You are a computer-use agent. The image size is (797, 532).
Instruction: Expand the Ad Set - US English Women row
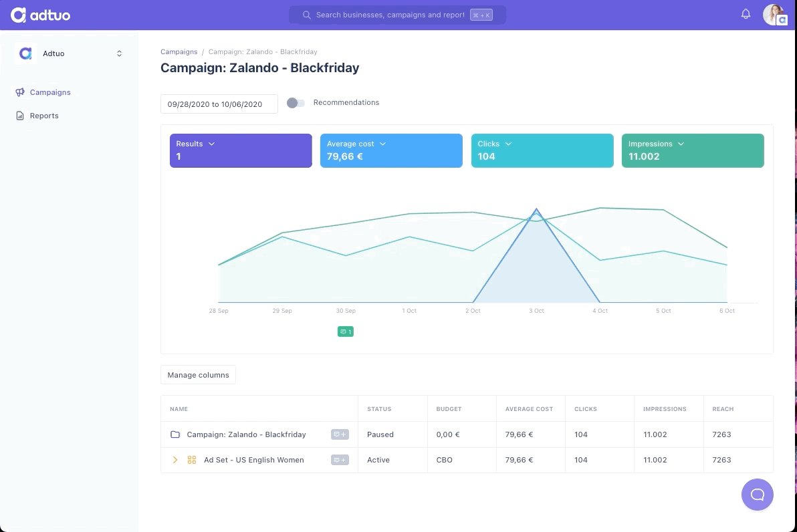pos(175,460)
